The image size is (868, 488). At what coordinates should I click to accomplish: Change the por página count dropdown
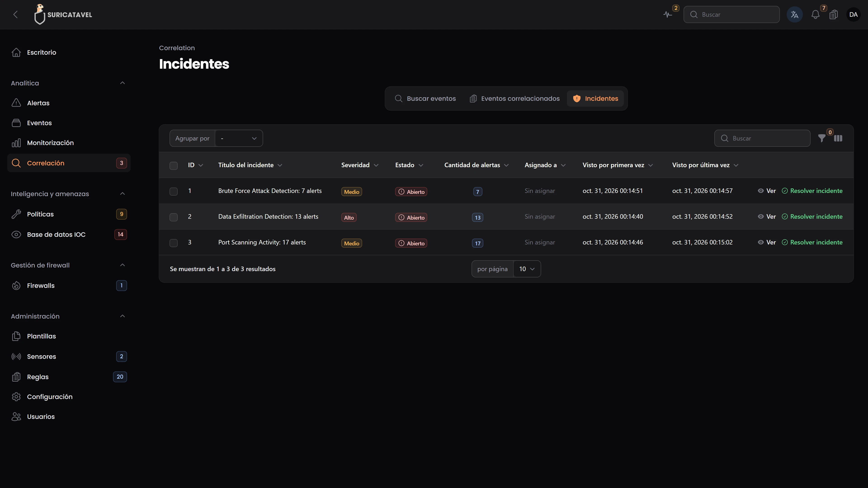tap(527, 269)
